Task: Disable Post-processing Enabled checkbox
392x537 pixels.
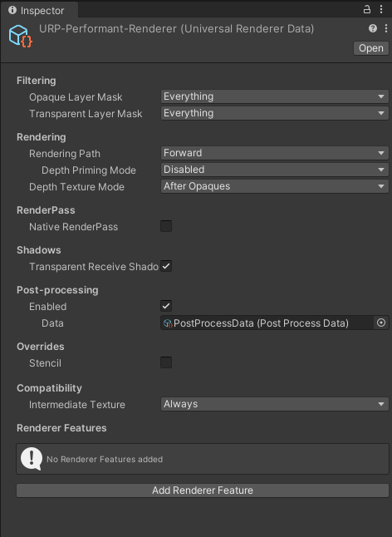Action: click(x=166, y=306)
